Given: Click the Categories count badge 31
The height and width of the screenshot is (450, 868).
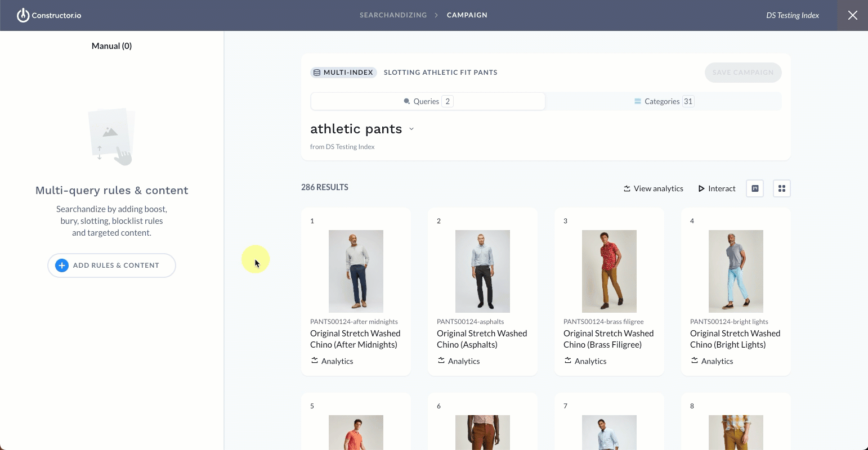Looking at the screenshot, I should click(x=688, y=101).
